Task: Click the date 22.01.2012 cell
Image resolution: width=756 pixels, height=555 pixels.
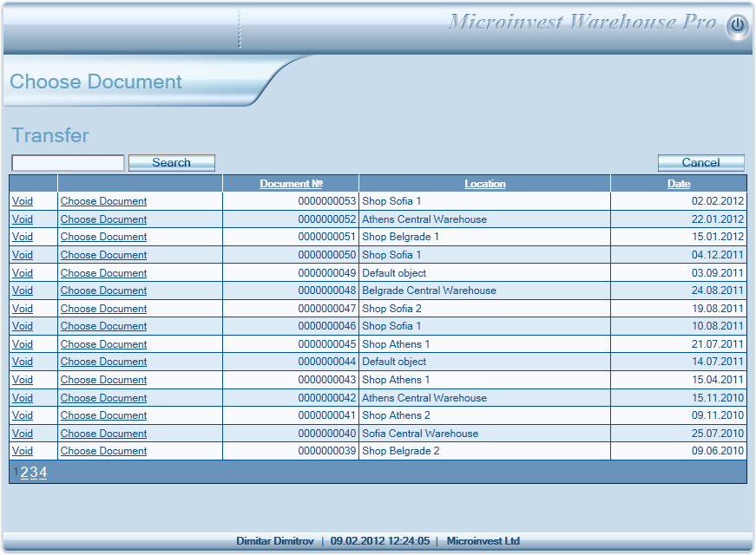Action: click(679, 219)
